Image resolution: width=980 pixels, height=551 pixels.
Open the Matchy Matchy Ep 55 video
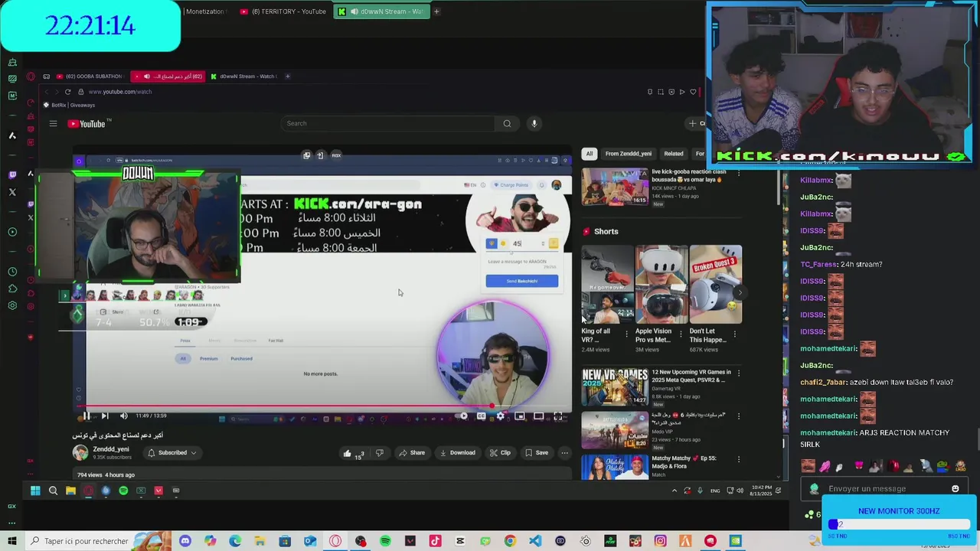(x=615, y=467)
